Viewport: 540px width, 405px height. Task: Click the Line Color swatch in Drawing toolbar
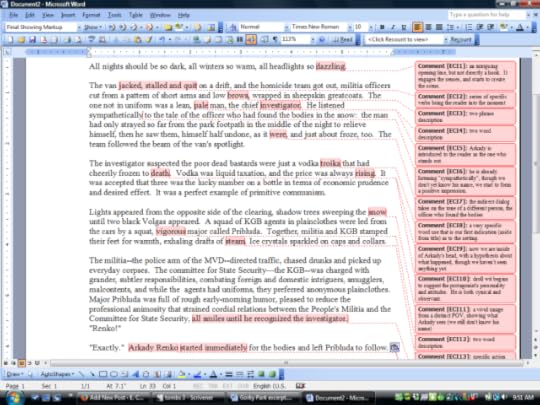197,374
